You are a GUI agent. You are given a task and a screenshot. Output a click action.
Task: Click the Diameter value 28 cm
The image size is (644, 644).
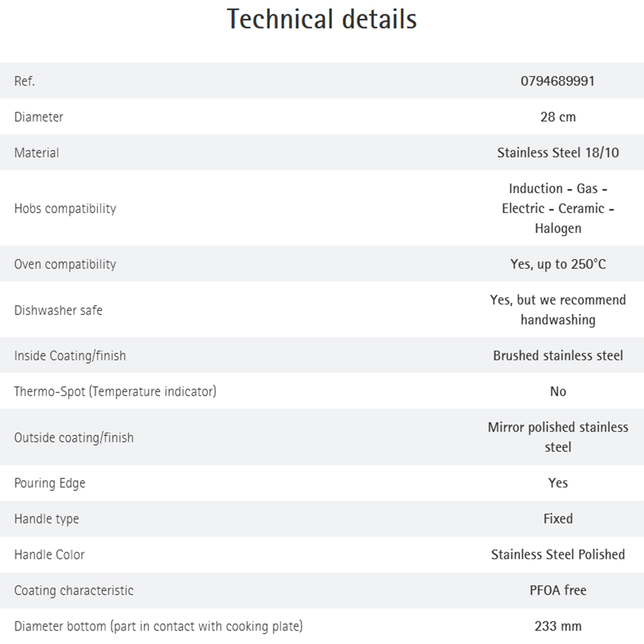558,117
